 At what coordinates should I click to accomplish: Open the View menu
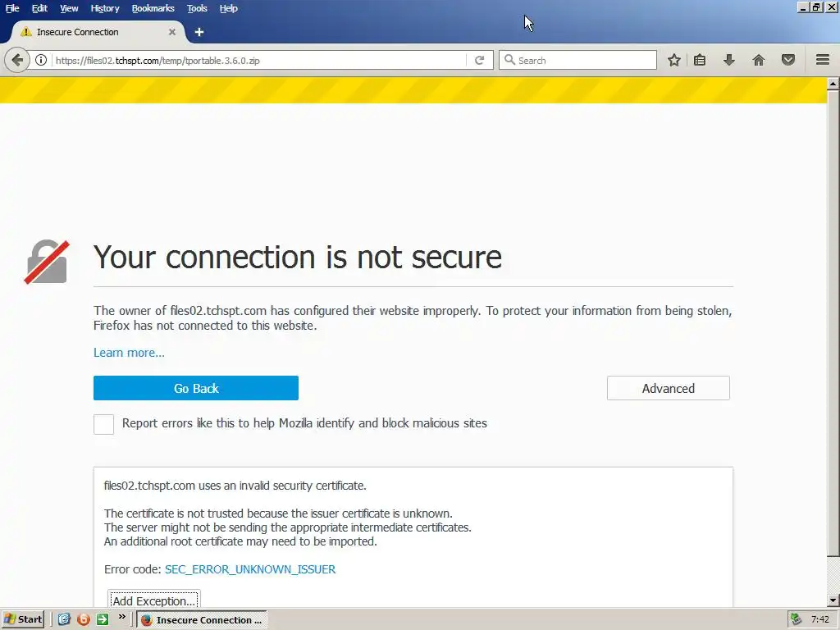click(x=69, y=8)
